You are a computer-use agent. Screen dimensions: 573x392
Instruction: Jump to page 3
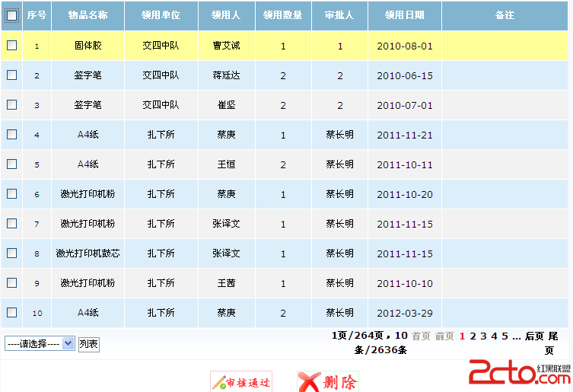pyautogui.click(x=483, y=336)
